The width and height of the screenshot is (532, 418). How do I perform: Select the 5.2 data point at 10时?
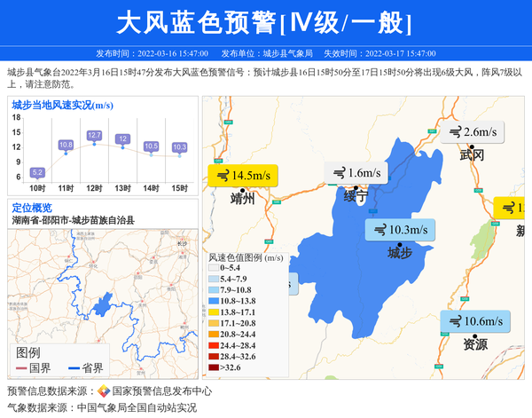click(37, 173)
